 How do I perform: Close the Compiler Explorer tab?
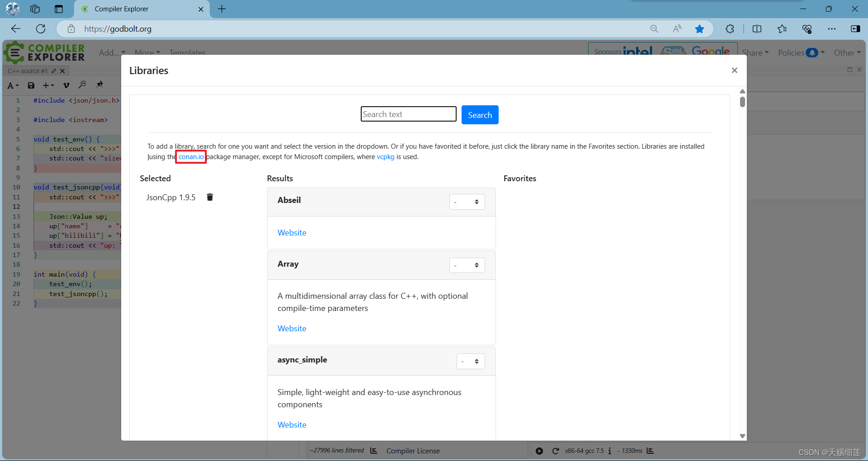(x=201, y=9)
